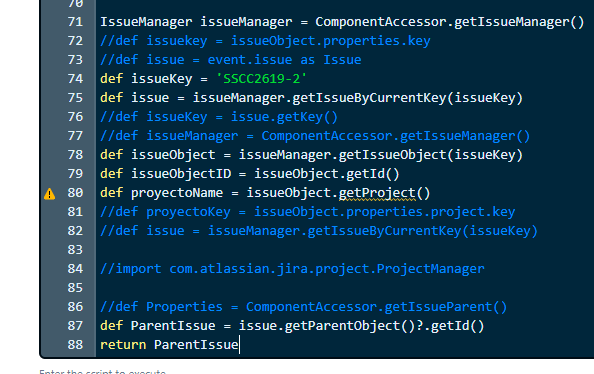594x374 pixels.
Task: Place cursor at end of return ParentIssue
Action: click(x=239, y=344)
